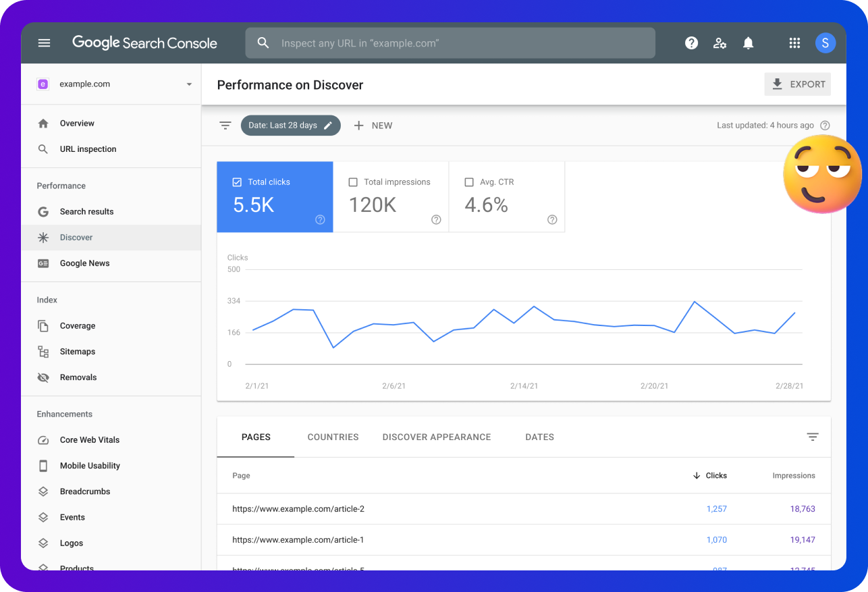
Task: Click the Page column header
Action: tap(241, 476)
